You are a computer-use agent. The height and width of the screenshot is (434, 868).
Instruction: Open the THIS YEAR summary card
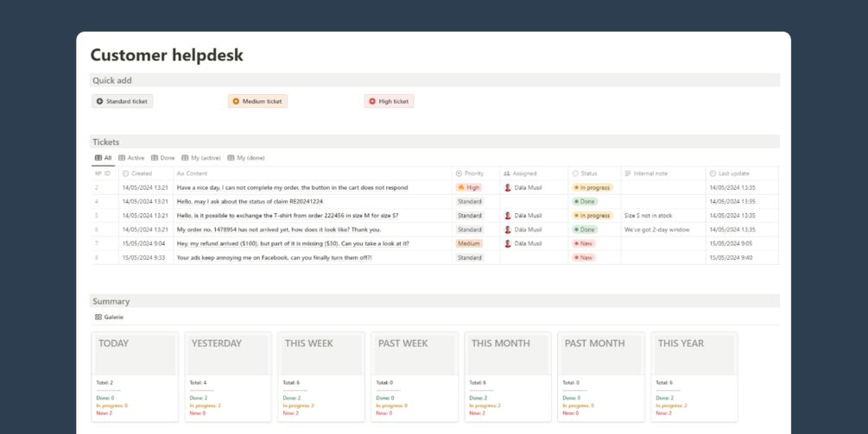coord(694,376)
